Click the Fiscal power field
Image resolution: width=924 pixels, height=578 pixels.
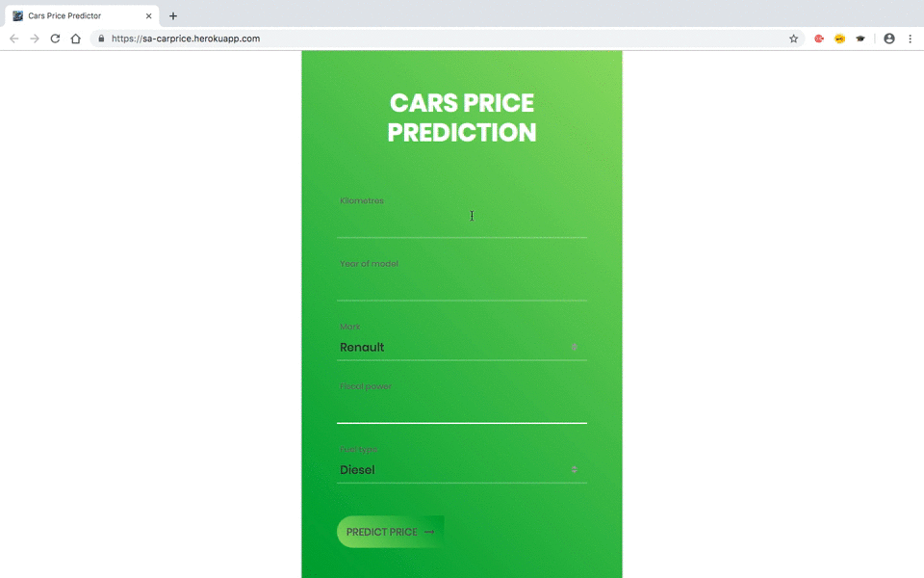(462, 405)
